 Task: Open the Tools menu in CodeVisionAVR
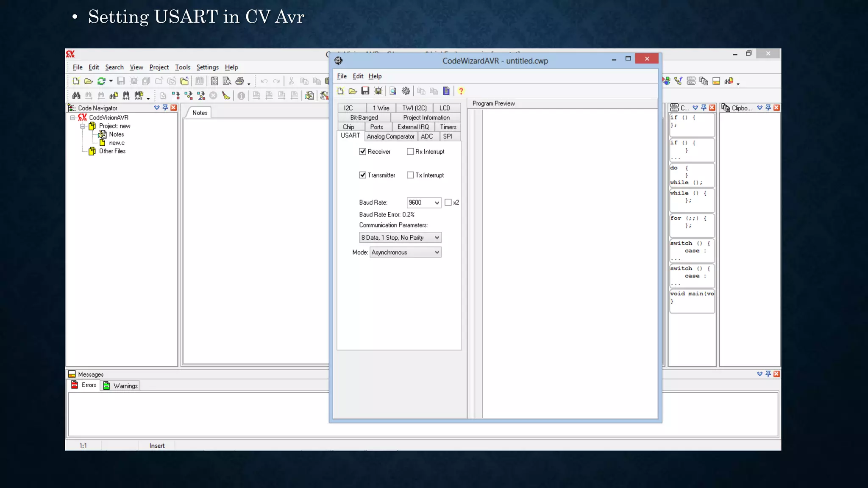[x=183, y=67]
